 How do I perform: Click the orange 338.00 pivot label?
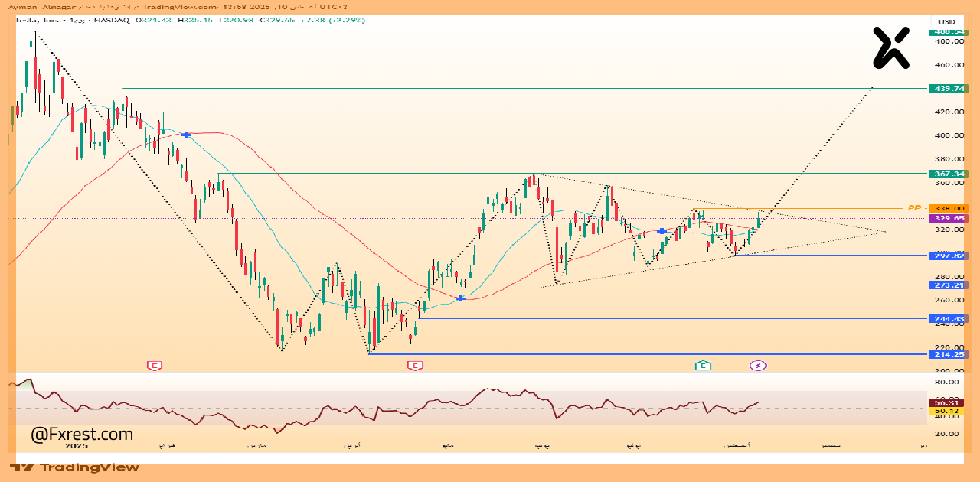click(x=950, y=208)
